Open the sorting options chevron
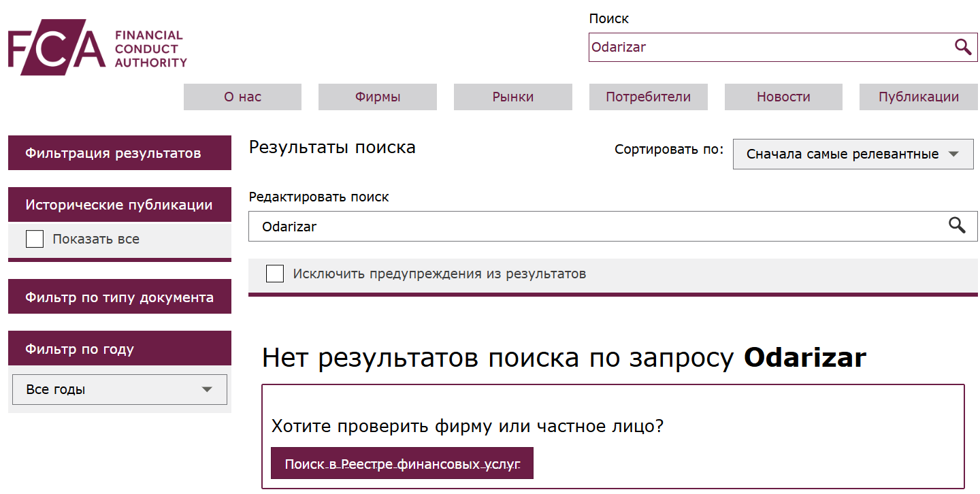Image resolution: width=980 pixels, height=494 pixels. click(953, 154)
